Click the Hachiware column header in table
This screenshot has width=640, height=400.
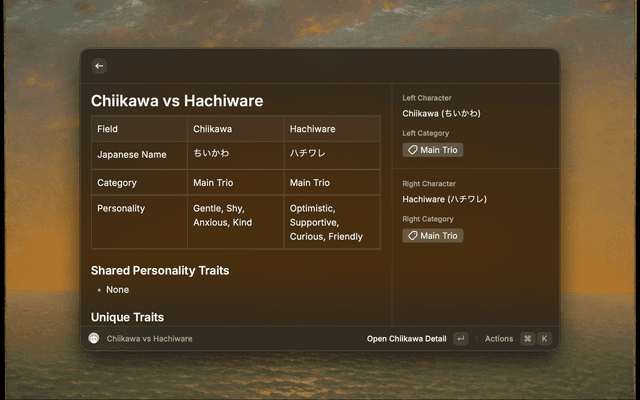coord(311,129)
